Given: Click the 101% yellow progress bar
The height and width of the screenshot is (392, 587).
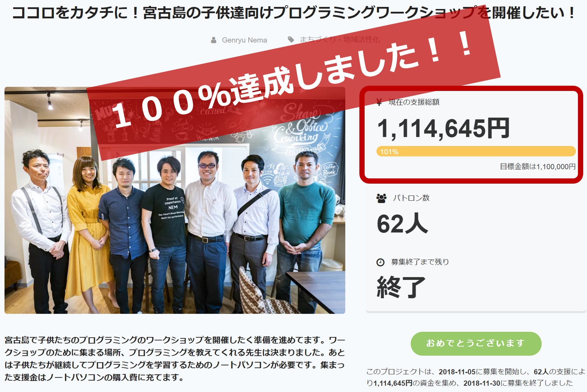Looking at the screenshot, I should coord(476,151).
